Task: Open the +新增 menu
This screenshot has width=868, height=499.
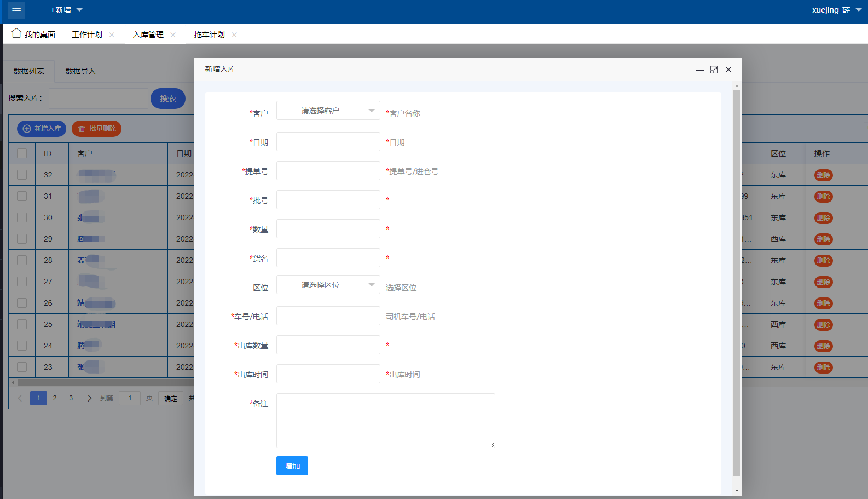Action: (x=66, y=10)
